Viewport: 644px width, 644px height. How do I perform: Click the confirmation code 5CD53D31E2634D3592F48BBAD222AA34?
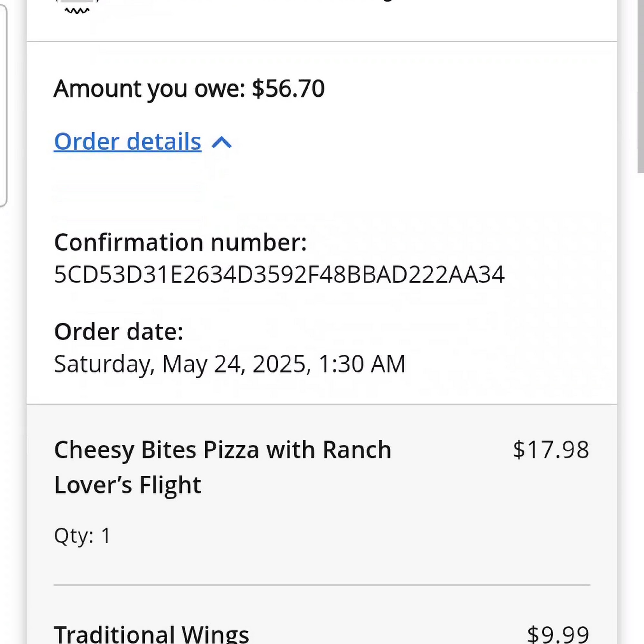pos(279,275)
